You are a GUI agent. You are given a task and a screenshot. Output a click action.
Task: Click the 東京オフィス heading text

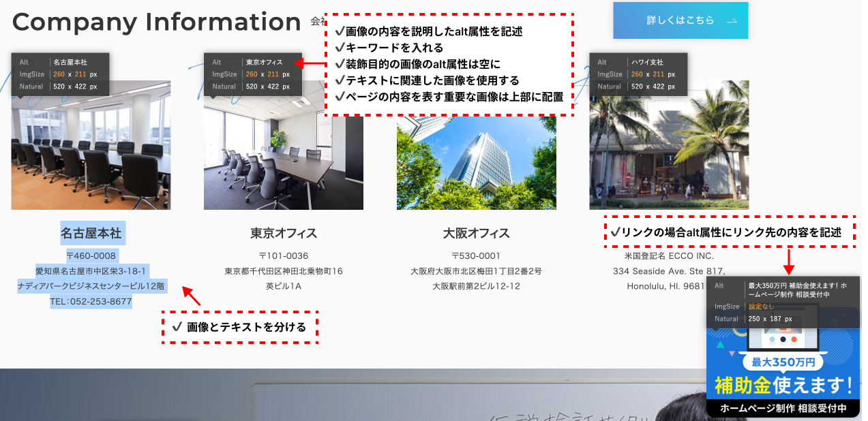[x=283, y=233]
